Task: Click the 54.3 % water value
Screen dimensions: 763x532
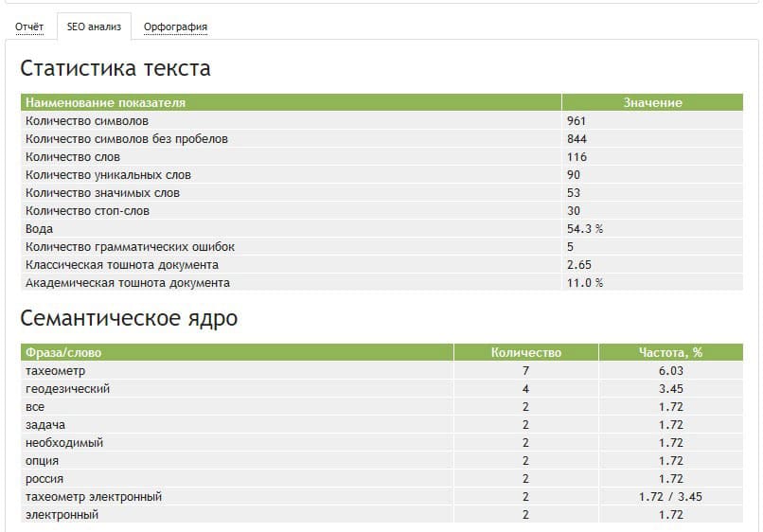Action: [x=585, y=229]
